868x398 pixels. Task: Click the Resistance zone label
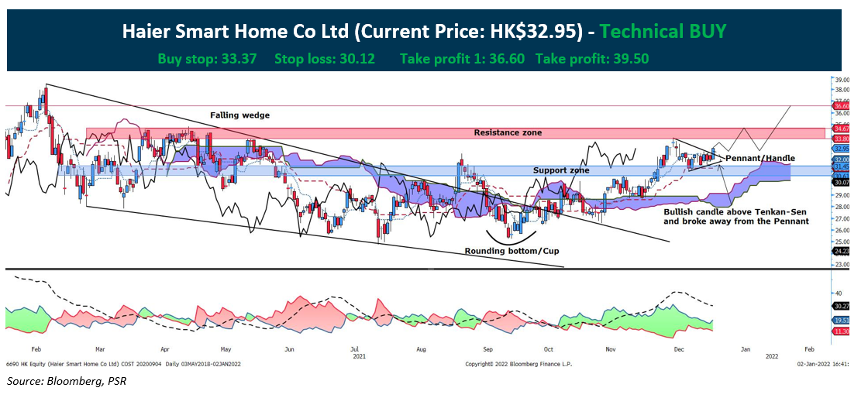508,132
